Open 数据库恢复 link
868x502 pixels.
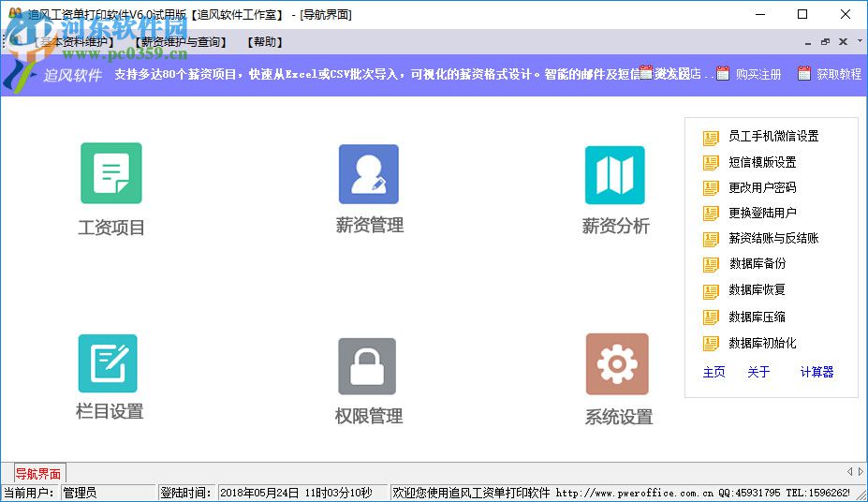pyautogui.click(x=757, y=289)
